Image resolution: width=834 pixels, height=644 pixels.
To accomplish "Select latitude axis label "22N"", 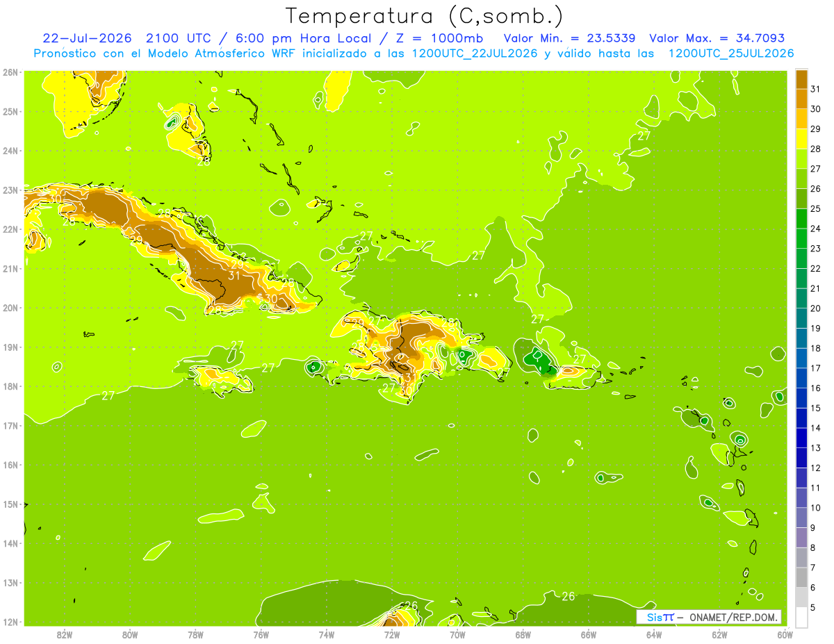I will [x=10, y=229].
